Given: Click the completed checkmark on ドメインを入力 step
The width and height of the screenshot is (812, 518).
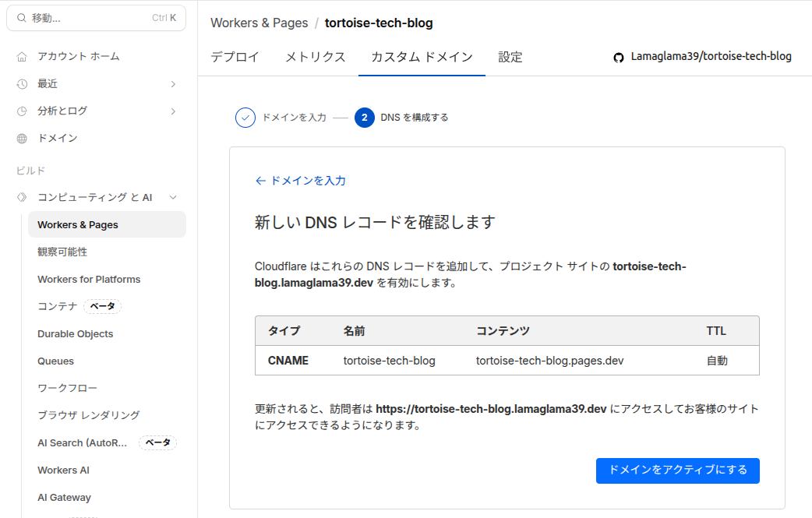Looking at the screenshot, I should 245,117.
